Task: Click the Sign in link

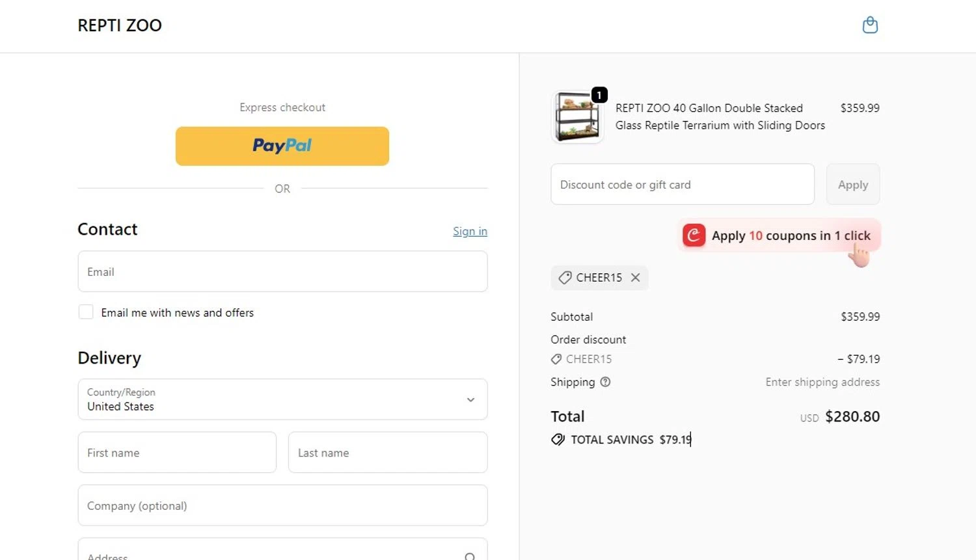Action: pyautogui.click(x=470, y=232)
